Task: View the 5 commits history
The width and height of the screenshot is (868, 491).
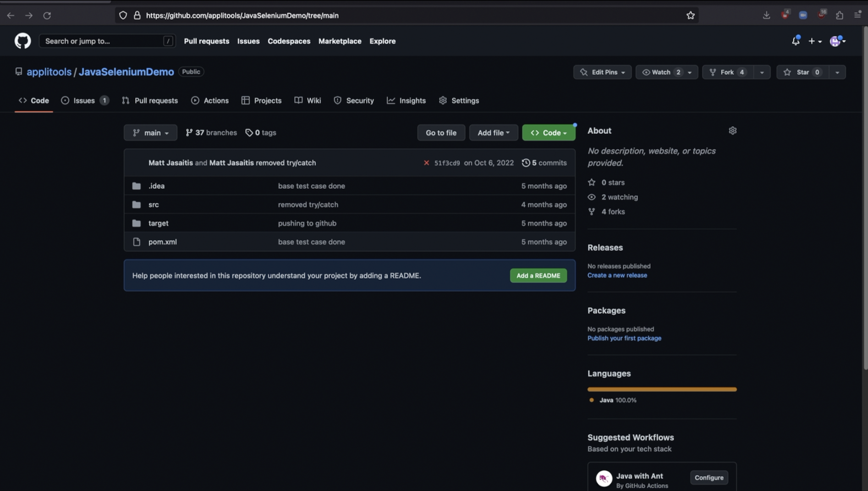Action: [x=544, y=163]
